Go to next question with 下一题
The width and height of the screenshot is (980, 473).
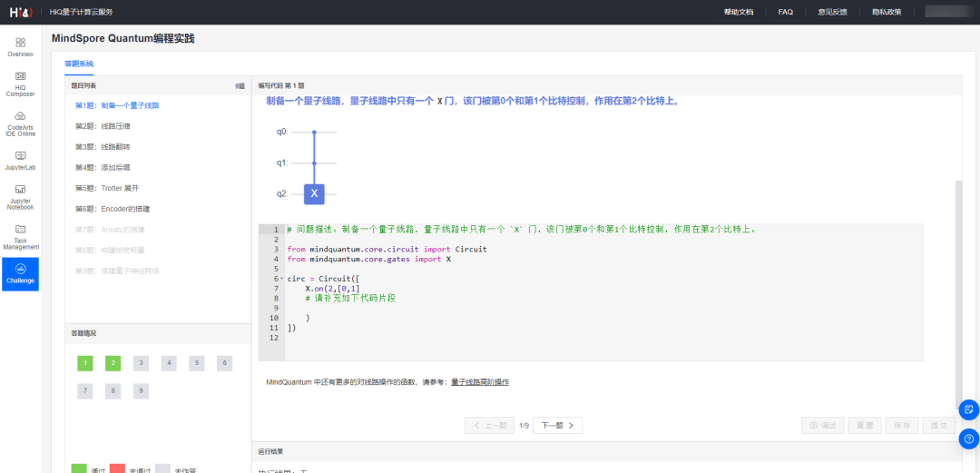(557, 425)
